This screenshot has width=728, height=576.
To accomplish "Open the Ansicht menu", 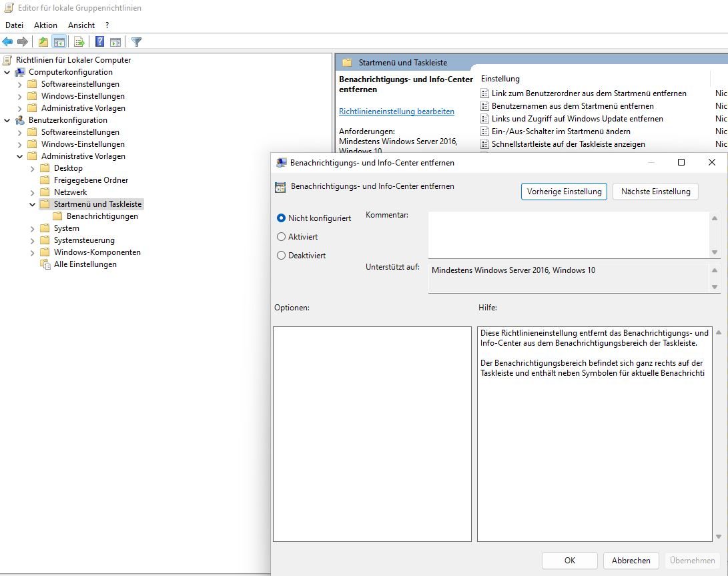I will click(x=81, y=25).
